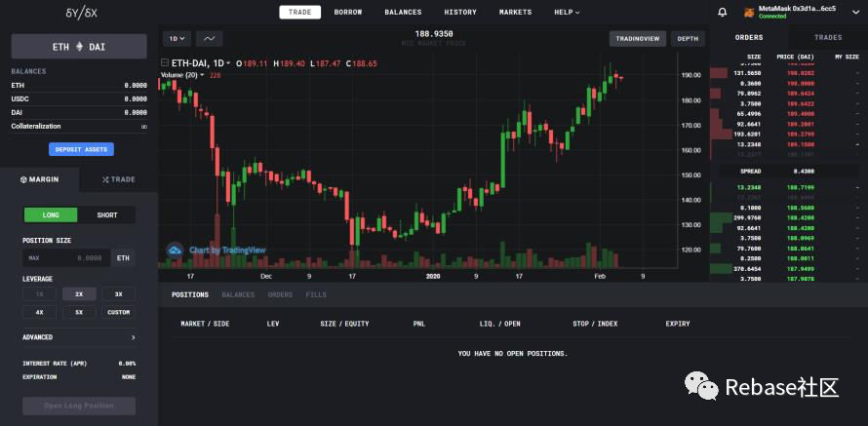Click the Ethereum diamond icon in pair selector
Screen dimensions: 868x426
click(79, 47)
